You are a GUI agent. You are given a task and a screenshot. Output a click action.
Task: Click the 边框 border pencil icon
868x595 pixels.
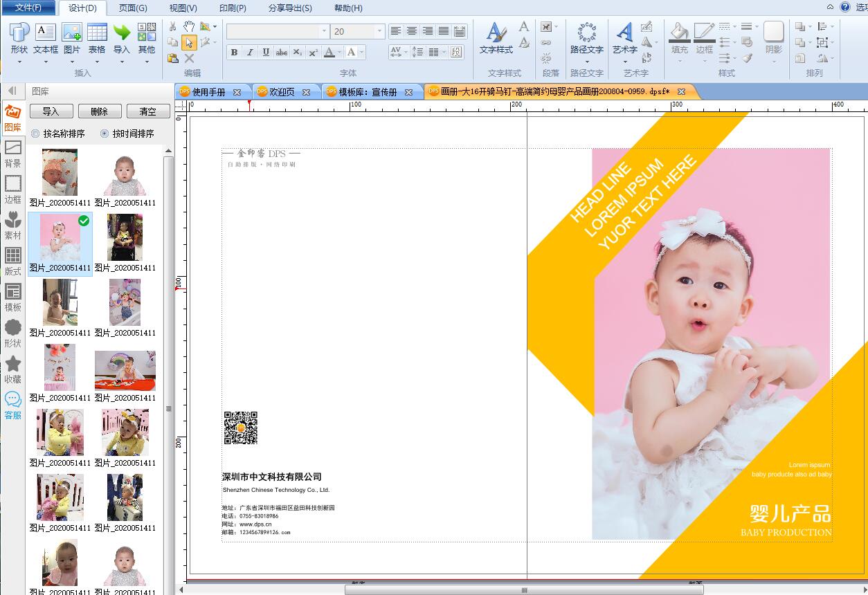(704, 32)
